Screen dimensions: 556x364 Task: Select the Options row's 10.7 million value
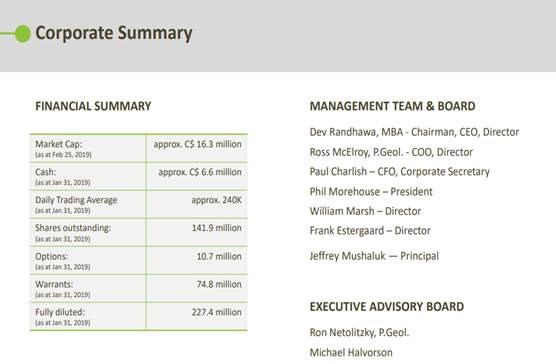[219, 256]
